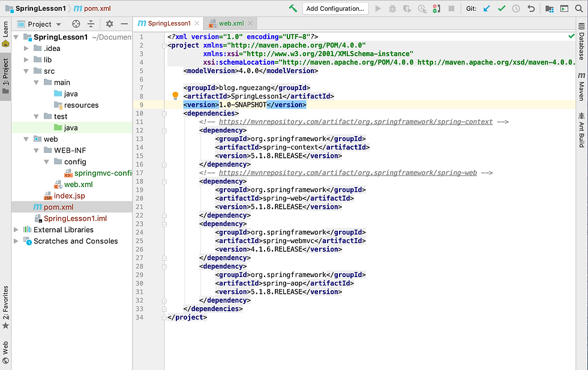The height and width of the screenshot is (370, 588).
Task: Click the Stop square icon
Action: point(451,8)
